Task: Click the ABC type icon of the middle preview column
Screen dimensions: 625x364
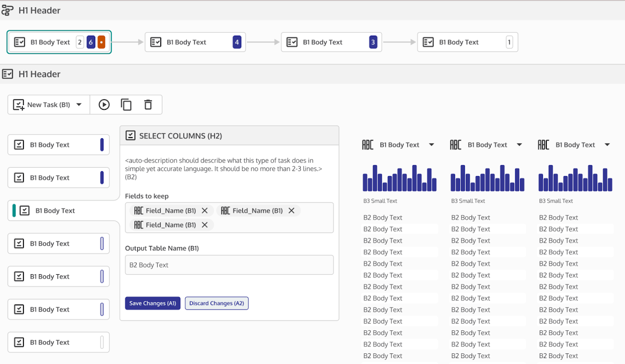Action: [x=456, y=144]
